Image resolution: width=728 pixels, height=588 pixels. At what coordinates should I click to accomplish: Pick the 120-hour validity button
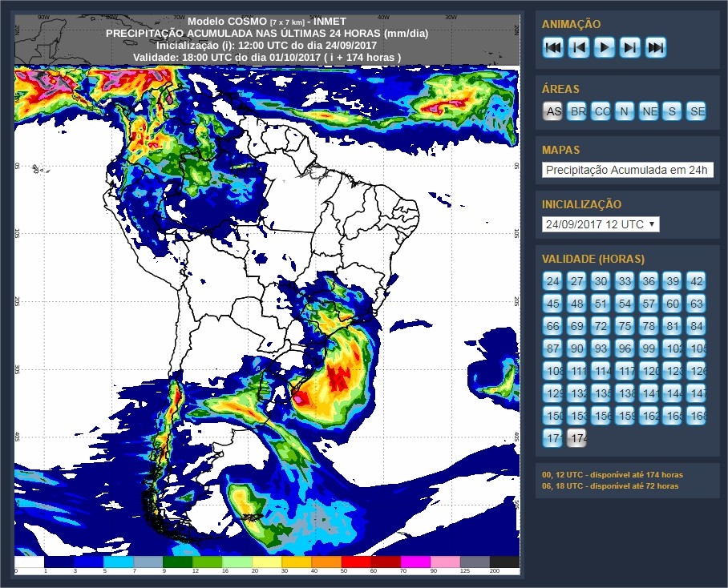[649, 371]
